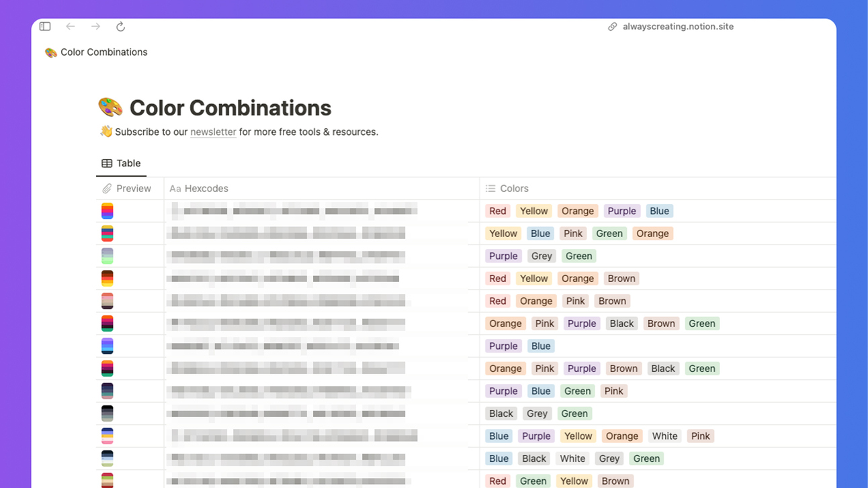This screenshot has width=868, height=488.
Task: Click the alwayscreating.notion.site link
Action: tap(677, 26)
